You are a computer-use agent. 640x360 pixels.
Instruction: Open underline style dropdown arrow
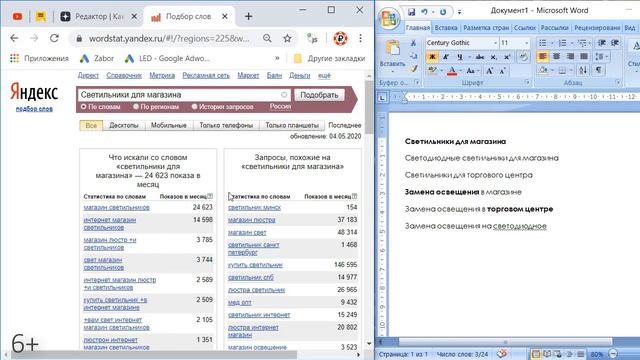(469, 57)
